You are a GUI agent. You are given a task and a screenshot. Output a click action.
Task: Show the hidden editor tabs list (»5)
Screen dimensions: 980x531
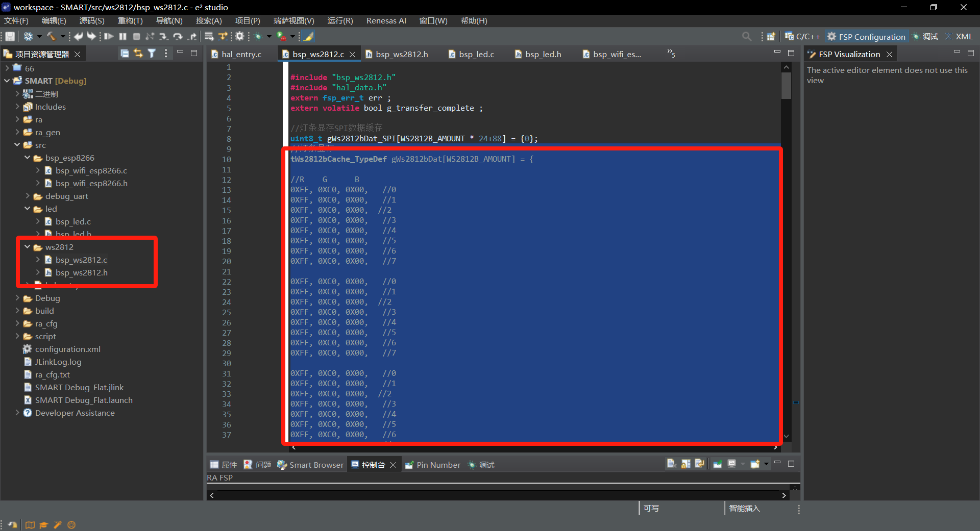[671, 54]
